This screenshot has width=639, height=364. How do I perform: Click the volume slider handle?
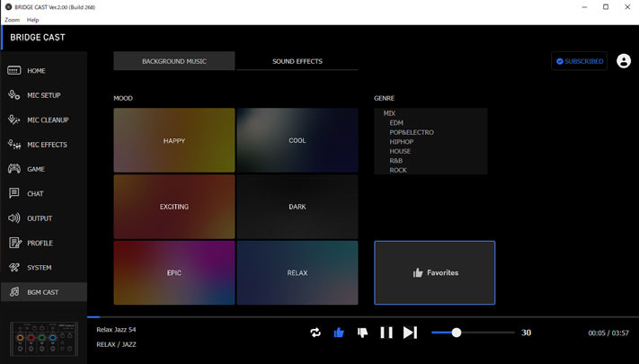[457, 333]
